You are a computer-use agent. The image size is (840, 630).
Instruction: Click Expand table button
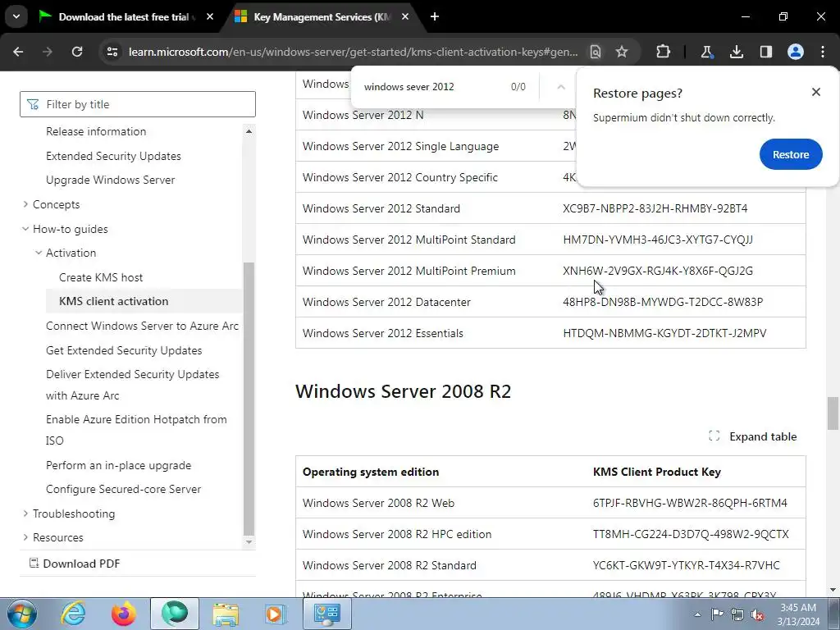(753, 436)
